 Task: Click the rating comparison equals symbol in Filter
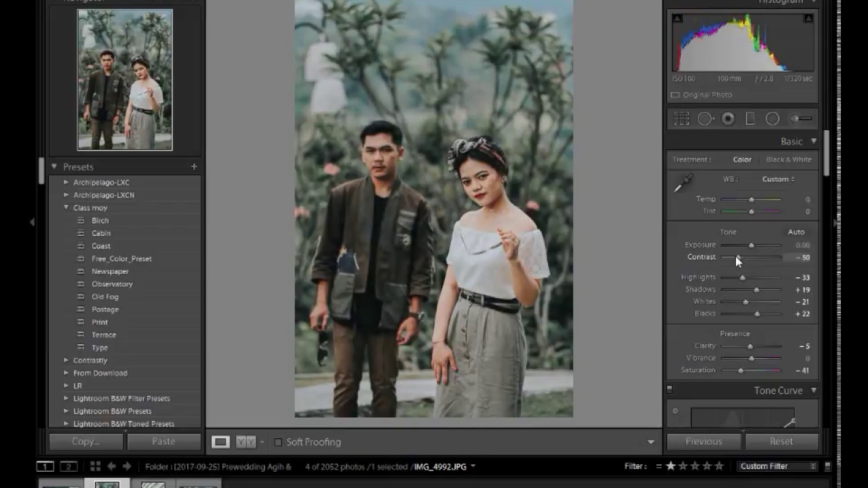[x=658, y=466]
